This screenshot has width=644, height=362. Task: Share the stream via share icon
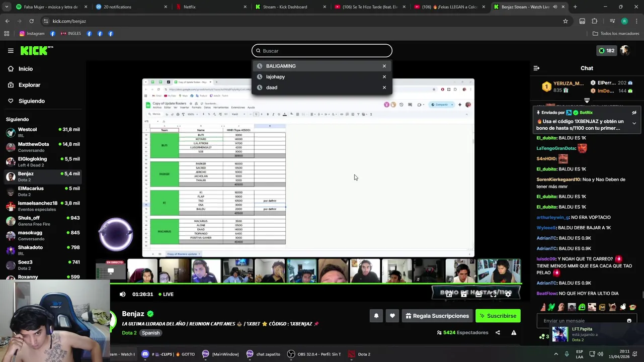coord(498,333)
